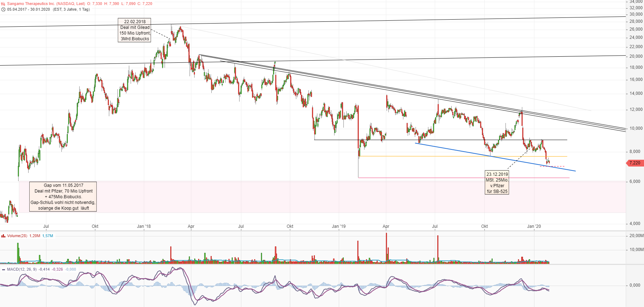
Task: Open the MACD(12, 26, 9) indicator settings label
Action: point(21,269)
